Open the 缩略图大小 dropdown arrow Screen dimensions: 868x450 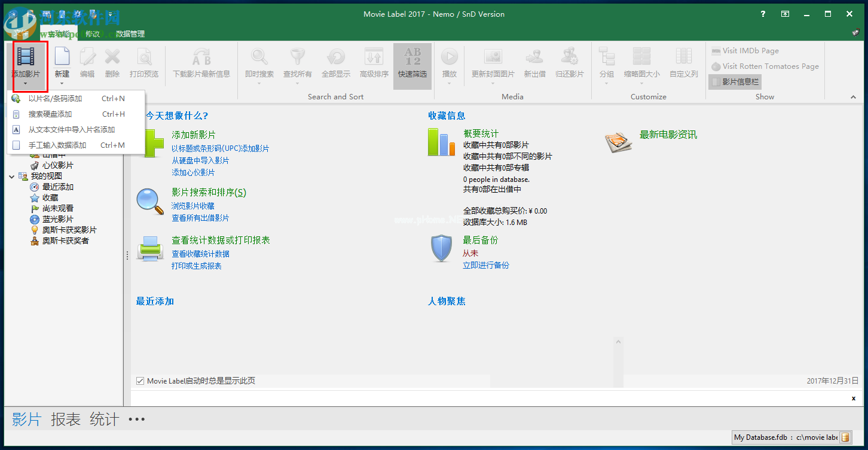[642, 83]
